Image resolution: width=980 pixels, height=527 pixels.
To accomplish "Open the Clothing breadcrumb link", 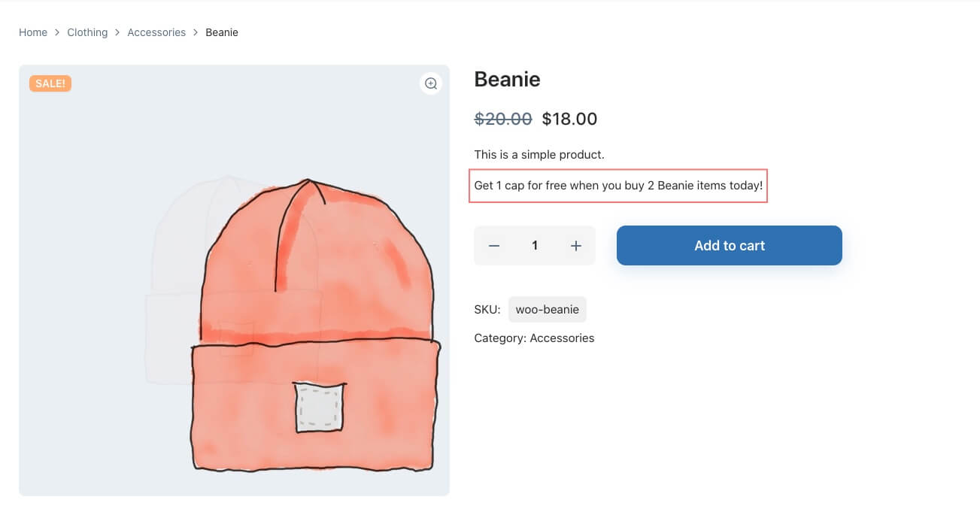I will (87, 32).
